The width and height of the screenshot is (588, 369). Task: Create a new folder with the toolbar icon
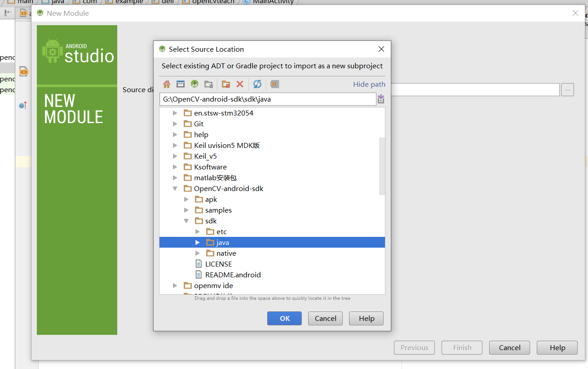(226, 84)
